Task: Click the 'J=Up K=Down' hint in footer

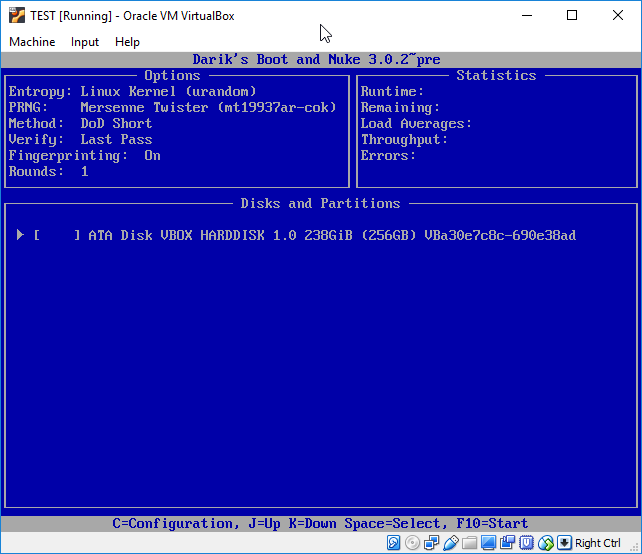Action: coord(292,523)
